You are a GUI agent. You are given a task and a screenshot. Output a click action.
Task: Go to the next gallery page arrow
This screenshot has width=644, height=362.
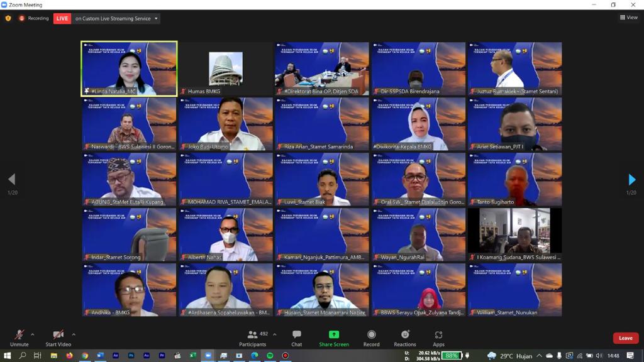point(632,179)
